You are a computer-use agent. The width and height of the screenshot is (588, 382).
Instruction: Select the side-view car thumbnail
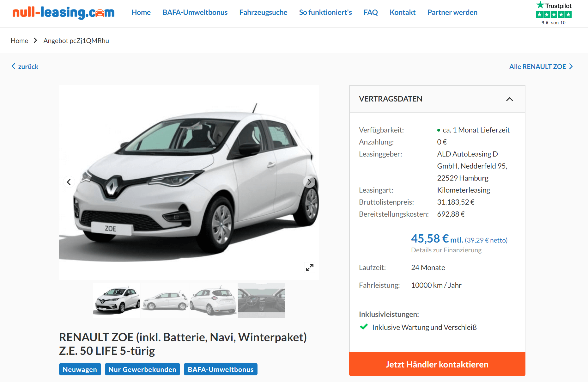[x=165, y=300]
